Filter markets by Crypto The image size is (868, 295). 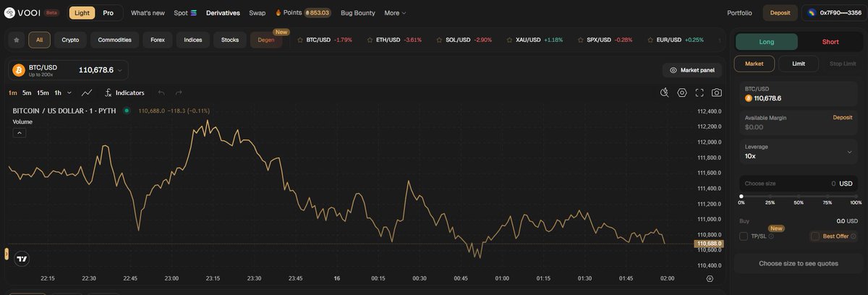[x=70, y=40]
